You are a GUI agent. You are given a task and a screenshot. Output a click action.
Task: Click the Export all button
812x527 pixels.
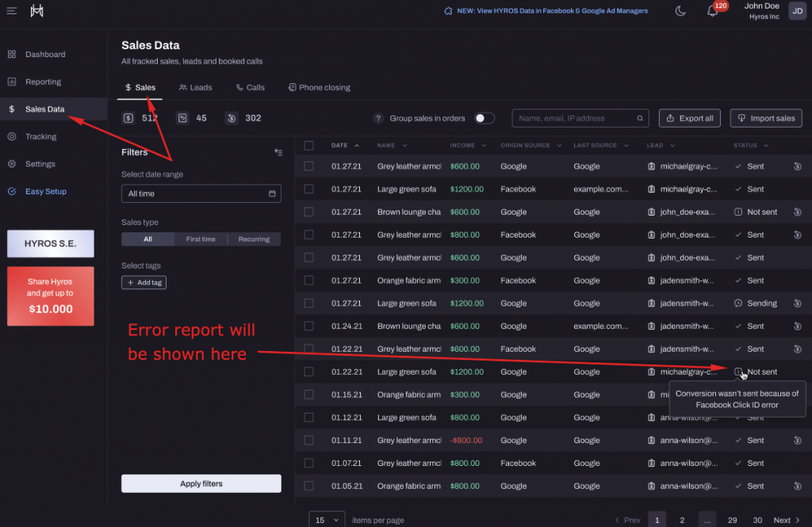[689, 119]
